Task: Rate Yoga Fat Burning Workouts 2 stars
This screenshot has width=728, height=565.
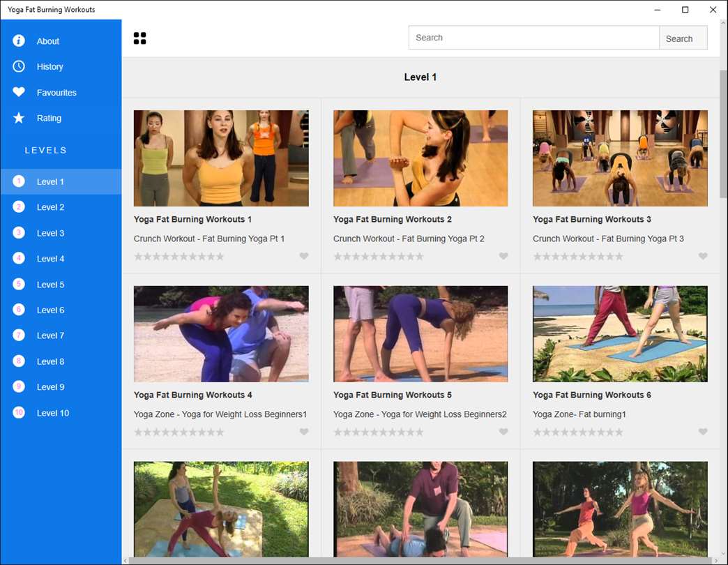Action: pos(379,256)
